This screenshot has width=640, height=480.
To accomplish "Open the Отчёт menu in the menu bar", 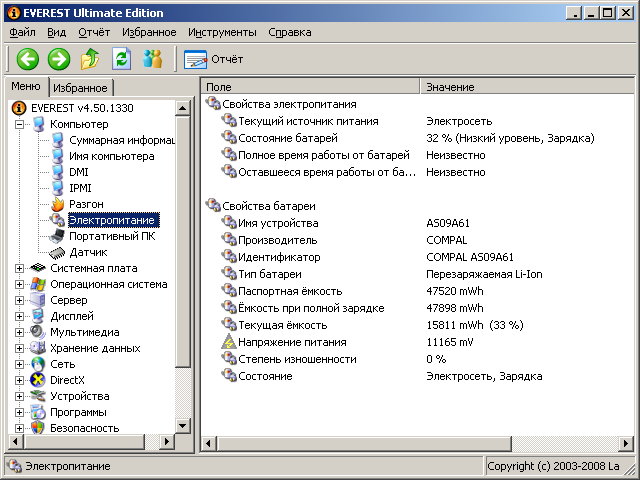I will pyautogui.click(x=94, y=32).
